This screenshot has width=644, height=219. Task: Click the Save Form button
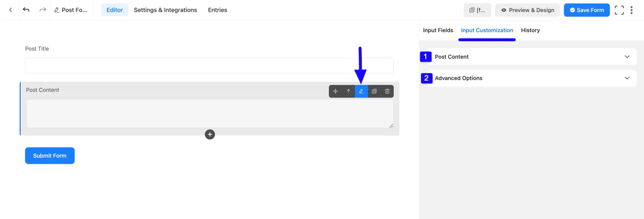coord(587,10)
